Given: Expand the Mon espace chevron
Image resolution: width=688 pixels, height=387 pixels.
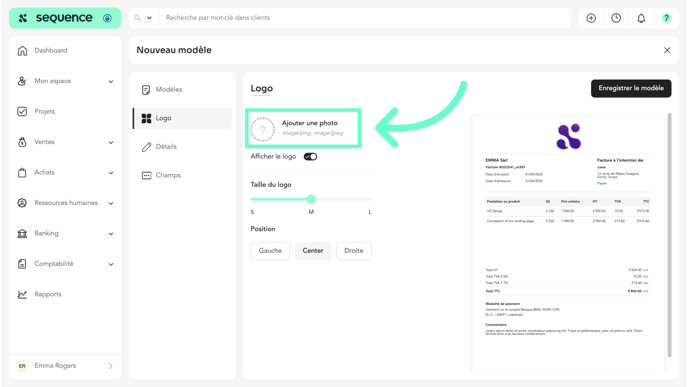Looking at the screenshot, I should (111, 81).
